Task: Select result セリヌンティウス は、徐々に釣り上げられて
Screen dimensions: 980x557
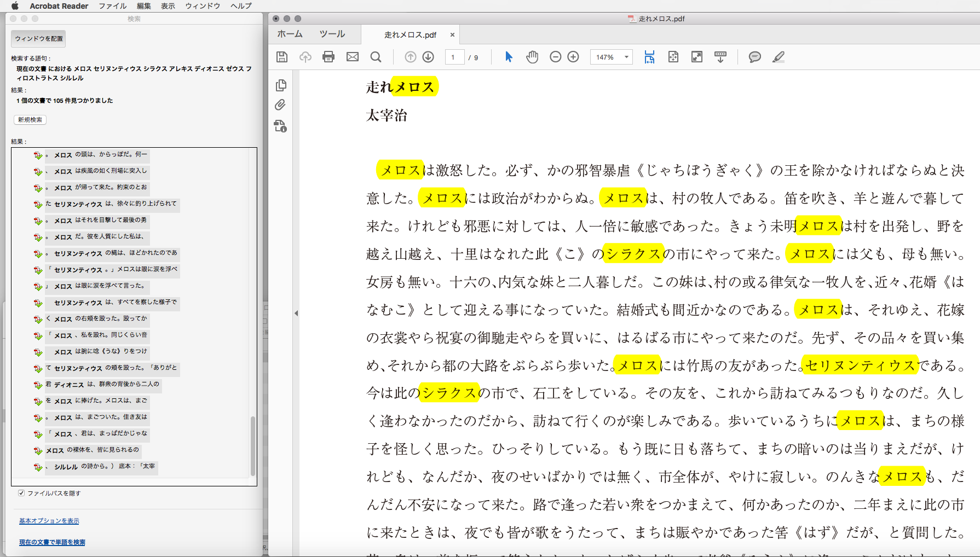Action: [111, 204]
